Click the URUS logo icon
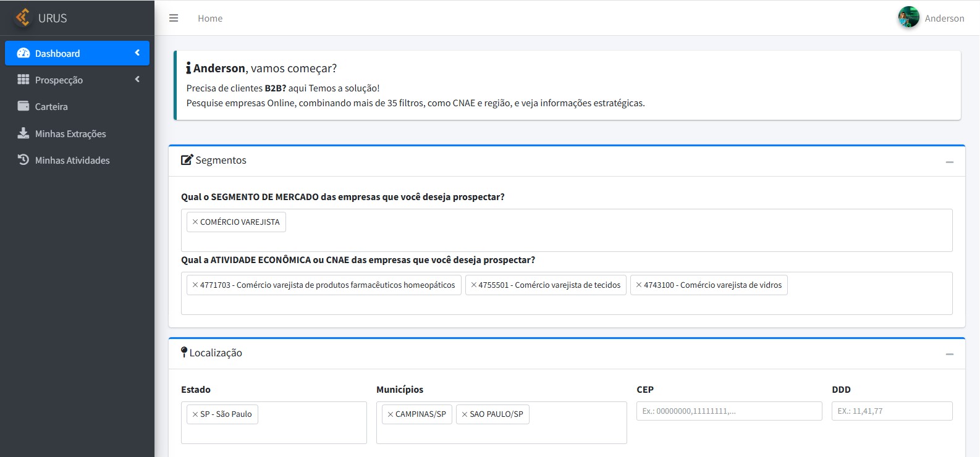This screenshot has width=980, height=457. (23, 17)
